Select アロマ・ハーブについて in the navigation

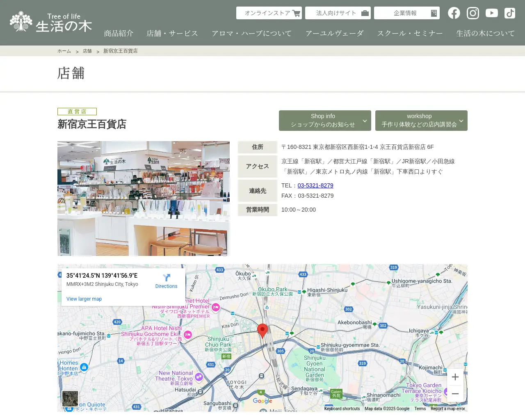tap(252, 33)
